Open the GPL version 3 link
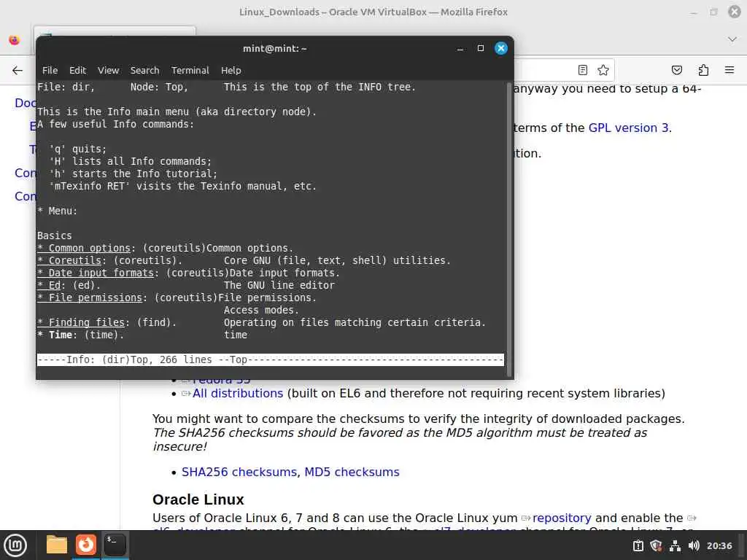The width and height of the screenshot is (747, 560). pyautogui.click(x=628, y=128)
